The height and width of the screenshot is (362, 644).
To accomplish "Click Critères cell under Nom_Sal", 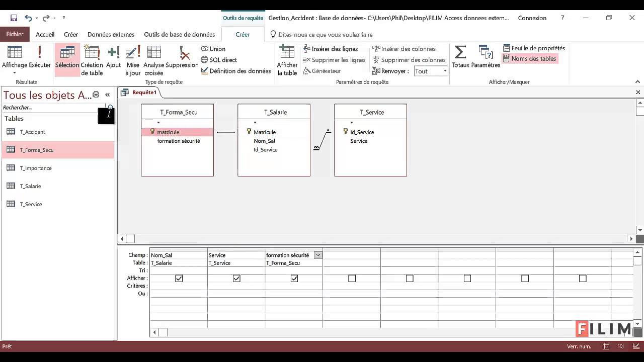I will (x=179, y=286).
